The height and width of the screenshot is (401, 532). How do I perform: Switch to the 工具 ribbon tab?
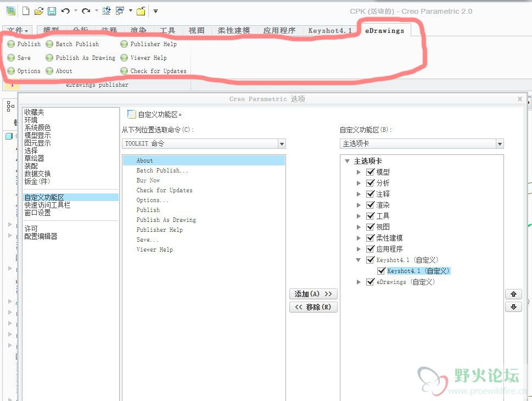(167, 31)
